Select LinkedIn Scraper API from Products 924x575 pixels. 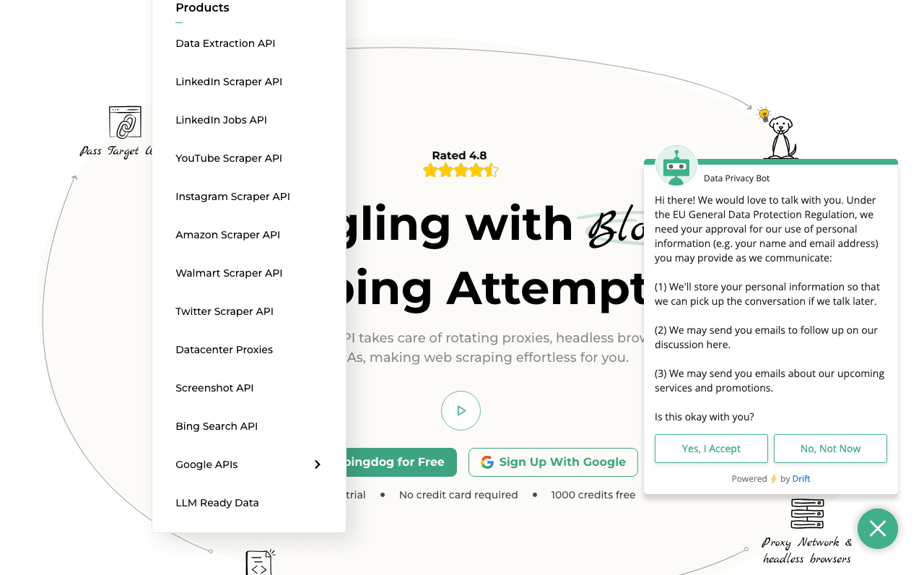point(229,82)
